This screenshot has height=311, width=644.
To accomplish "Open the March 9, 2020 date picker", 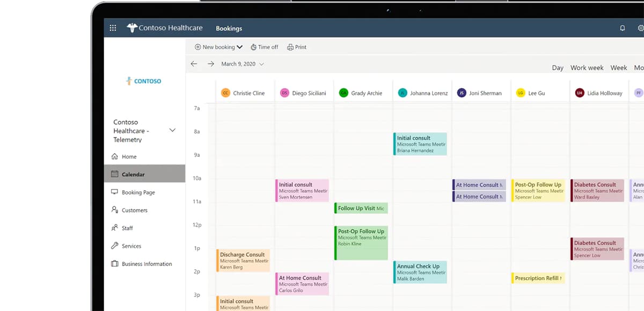I will click(243, 64).
